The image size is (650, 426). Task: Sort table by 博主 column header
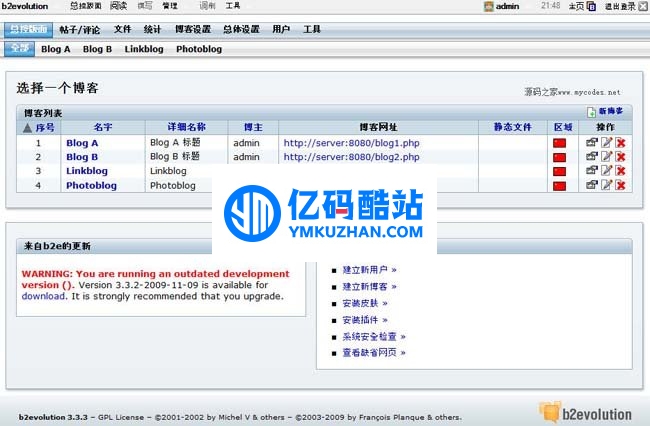(253, 127)
